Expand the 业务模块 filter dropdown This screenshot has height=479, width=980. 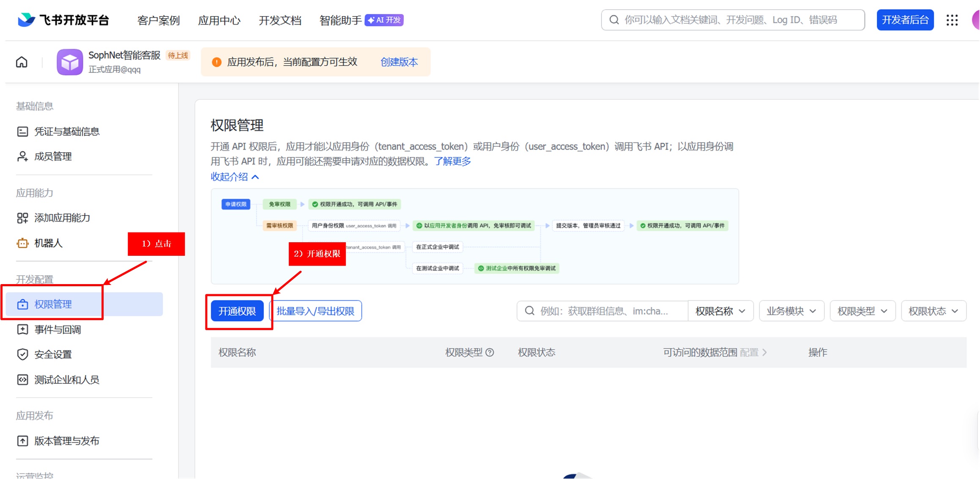coord(791,311)
